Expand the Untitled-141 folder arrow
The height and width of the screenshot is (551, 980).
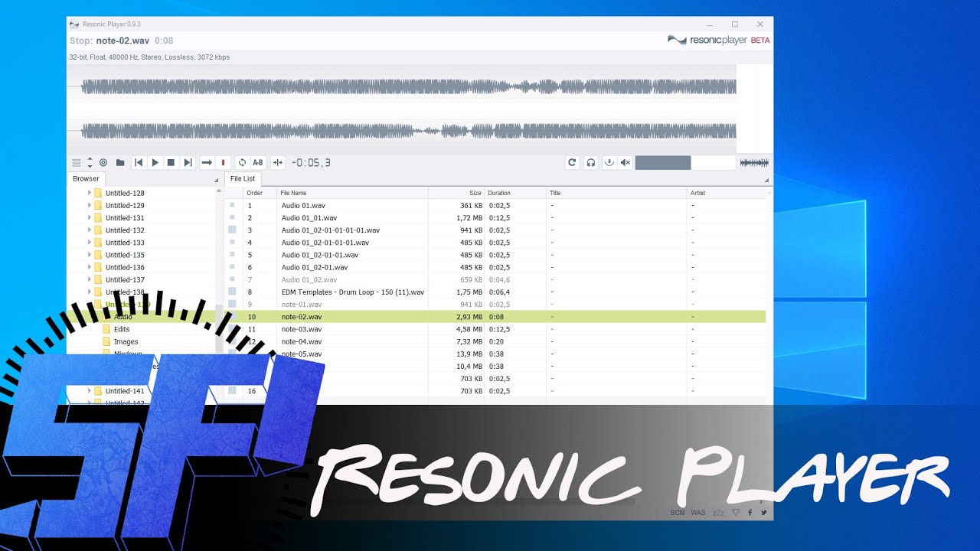[x=90, y=391]
